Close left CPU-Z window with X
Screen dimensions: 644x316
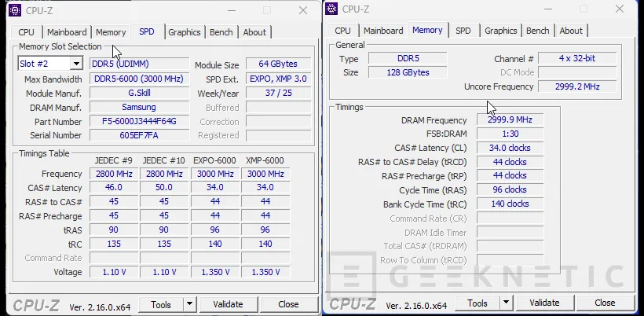[303, 10]
